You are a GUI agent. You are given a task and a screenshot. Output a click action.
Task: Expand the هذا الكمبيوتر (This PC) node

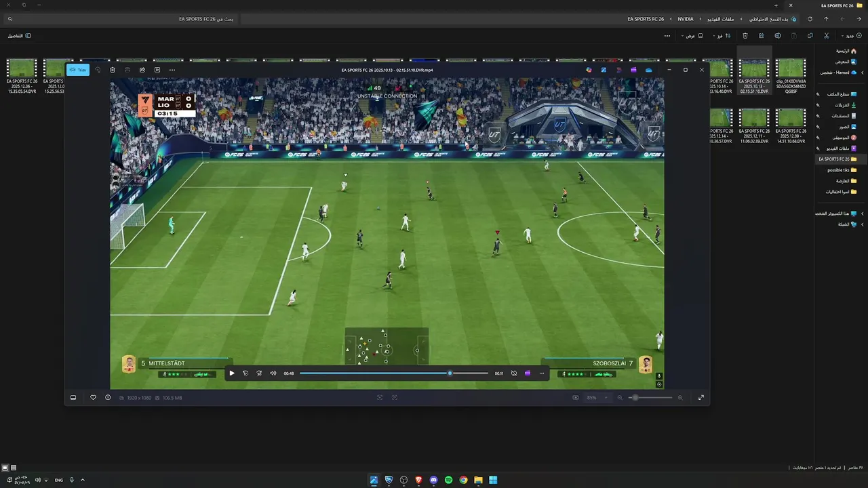click(x=863, y=213)
